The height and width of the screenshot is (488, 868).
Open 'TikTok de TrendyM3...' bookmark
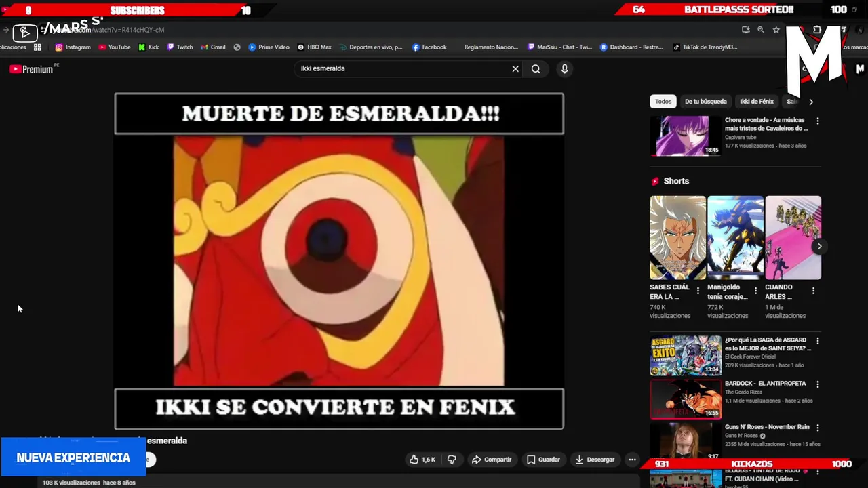pyautogui.click(x=705, y=47)
